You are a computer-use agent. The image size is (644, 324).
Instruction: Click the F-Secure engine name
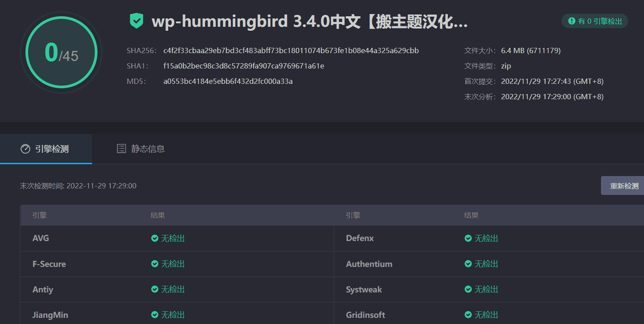[x=49, y=264]
